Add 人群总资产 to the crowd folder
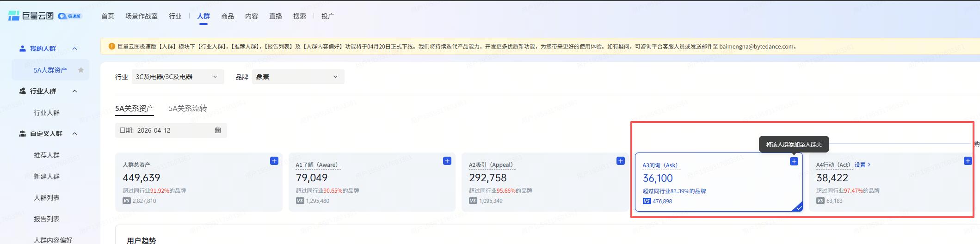Screen dimensions: 980x244 (274, 161)
